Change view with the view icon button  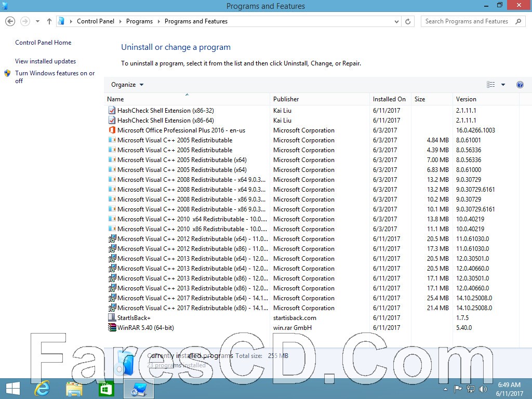pyautogui.click(x=490, y=85)
